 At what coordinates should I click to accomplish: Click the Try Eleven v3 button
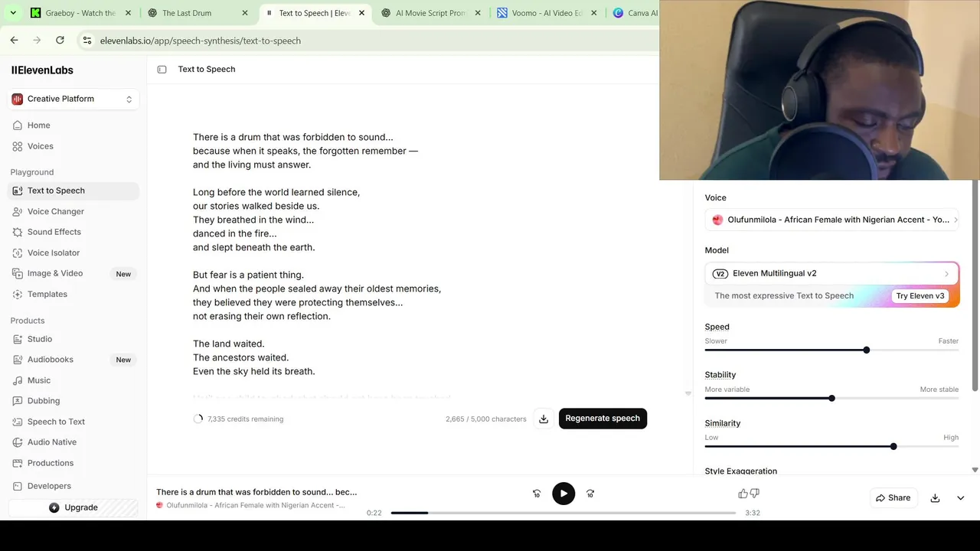point(920,296)
